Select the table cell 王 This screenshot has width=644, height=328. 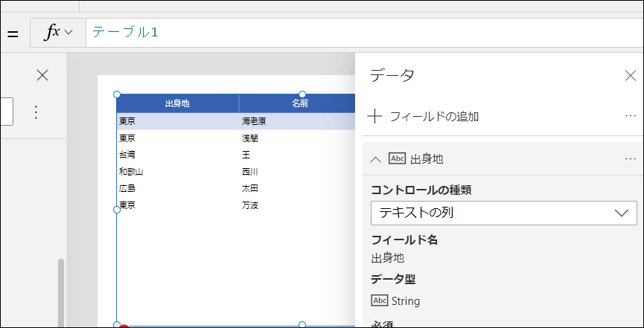tap(246, 155)
